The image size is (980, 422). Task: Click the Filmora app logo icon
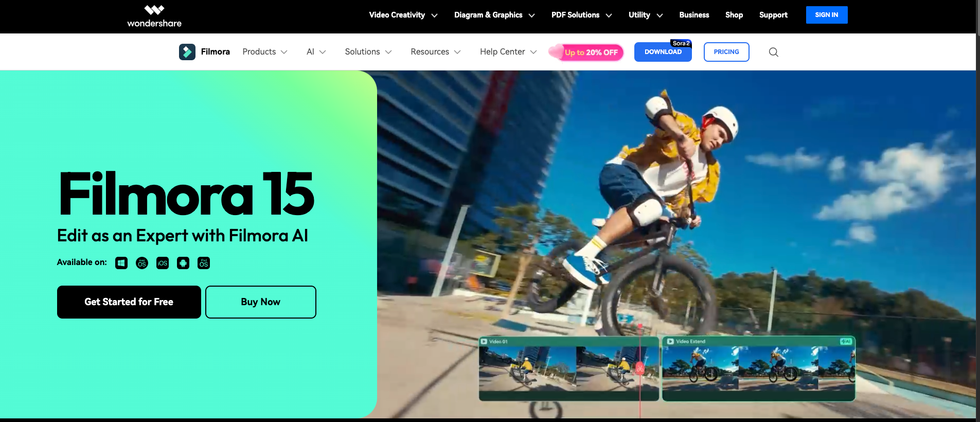click(187, 52)
